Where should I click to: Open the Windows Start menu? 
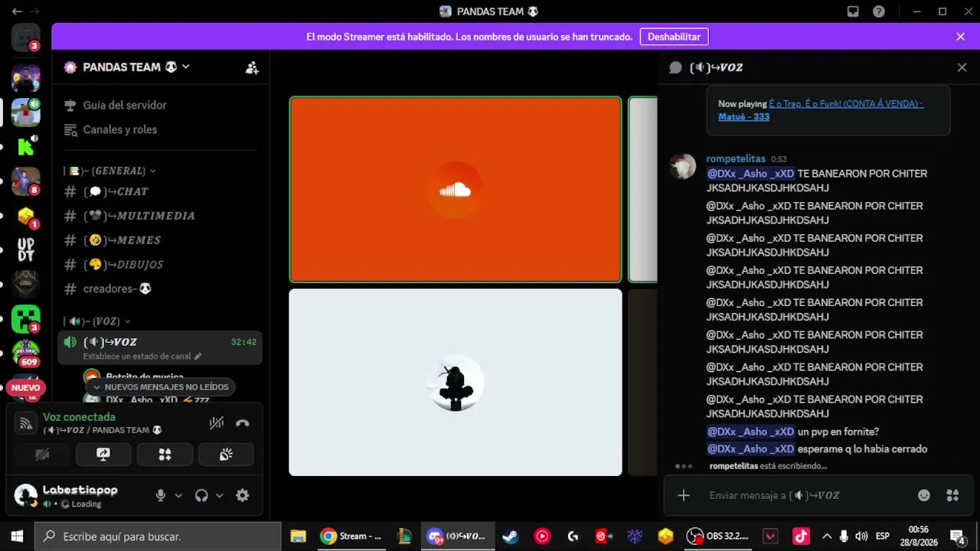(x=17, y=536)
